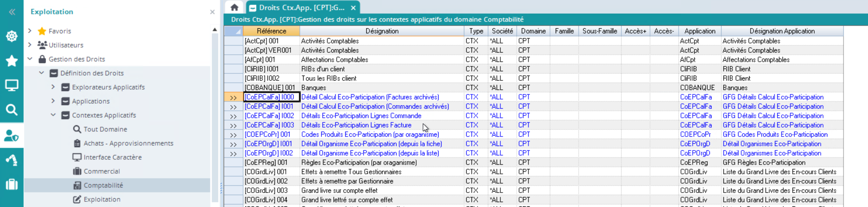Collapse sidebar with double chevron icon
The image size is (868, 207).
[x=12, y=12]
